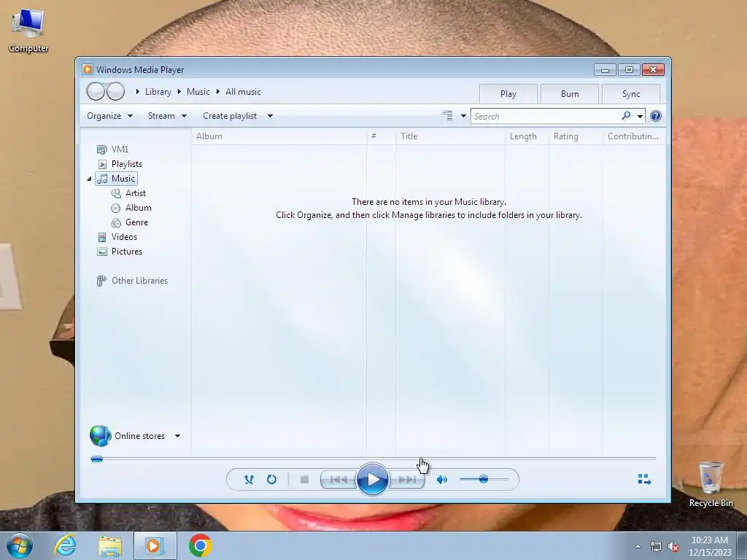Click the Play button in playback controls
The width and height of the screenshot is (747, 560).
coord(372,479)
